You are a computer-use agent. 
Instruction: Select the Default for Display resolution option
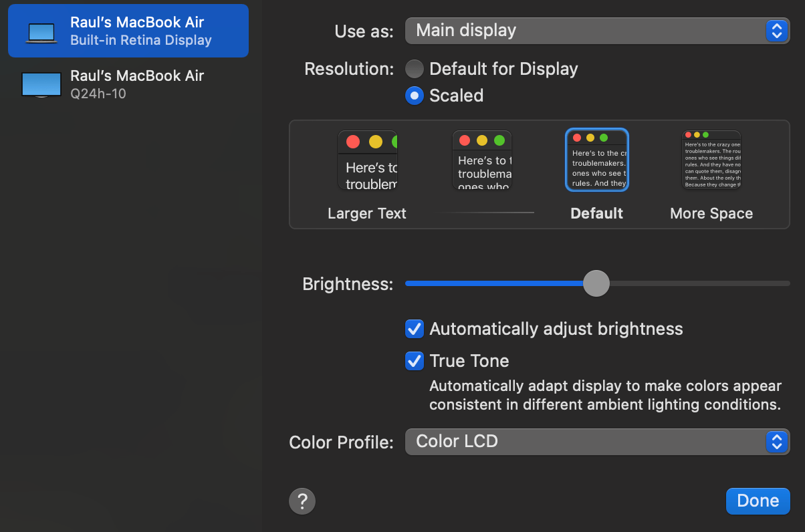tap(415, 68)
